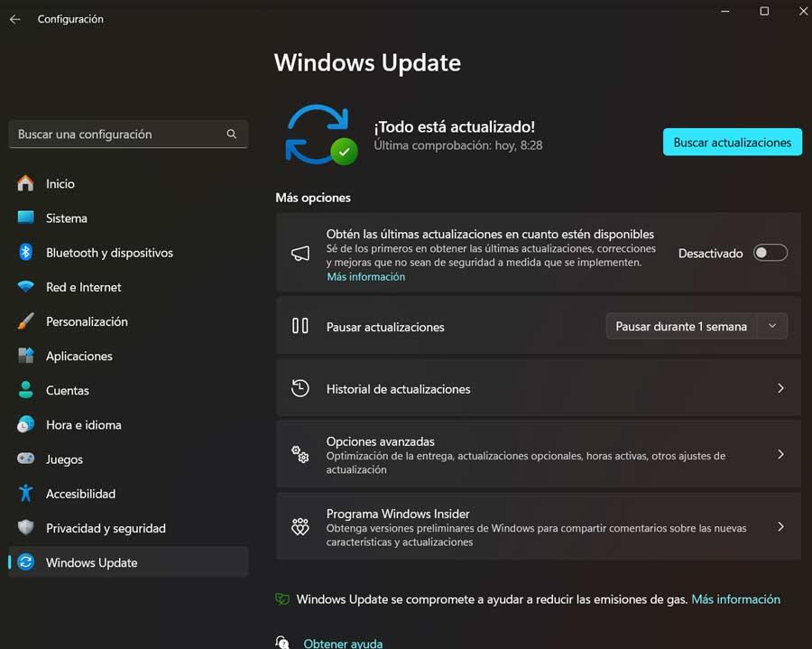Open Opciones avanzadas title text
The width and height of the screenshot is (812, 649).
(x=380, y=441)
